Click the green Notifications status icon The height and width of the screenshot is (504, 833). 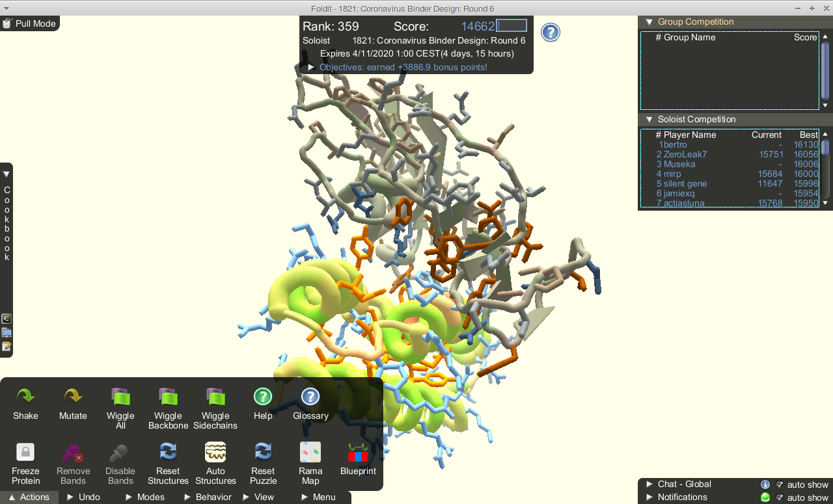[x=765, y=497]
